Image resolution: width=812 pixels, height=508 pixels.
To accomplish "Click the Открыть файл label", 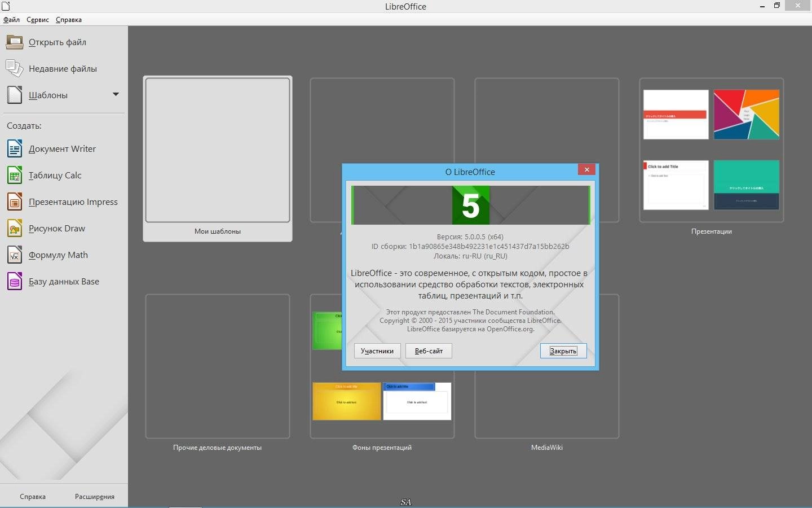I will click(58, 42).
